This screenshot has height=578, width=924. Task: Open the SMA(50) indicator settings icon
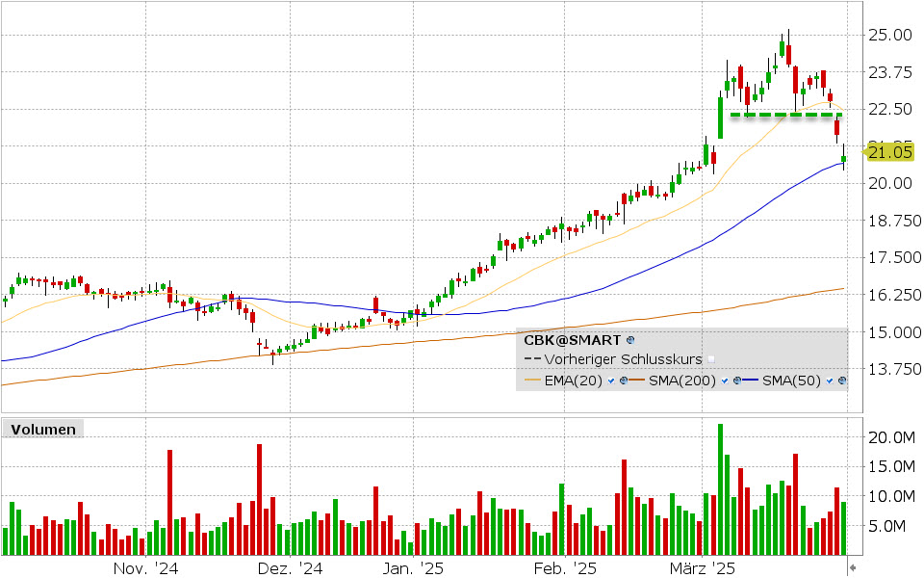coord(842,381)
